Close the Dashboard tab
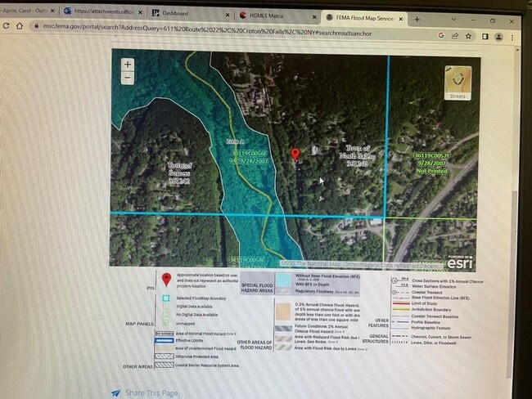 coord(228,15)
